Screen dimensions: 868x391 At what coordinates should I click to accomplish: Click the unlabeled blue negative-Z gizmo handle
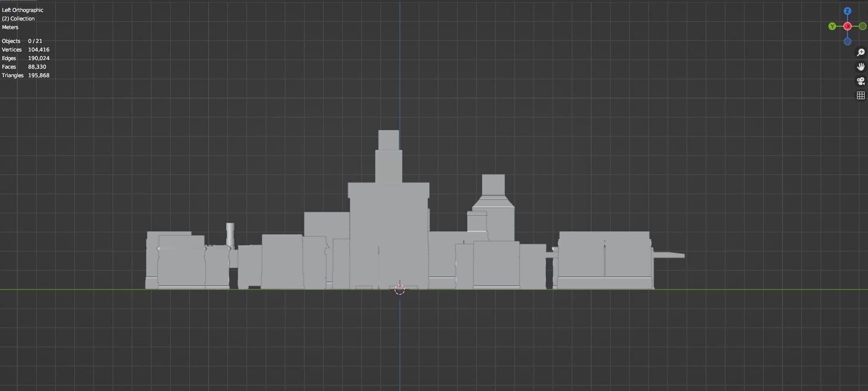(x=848, y=41)
